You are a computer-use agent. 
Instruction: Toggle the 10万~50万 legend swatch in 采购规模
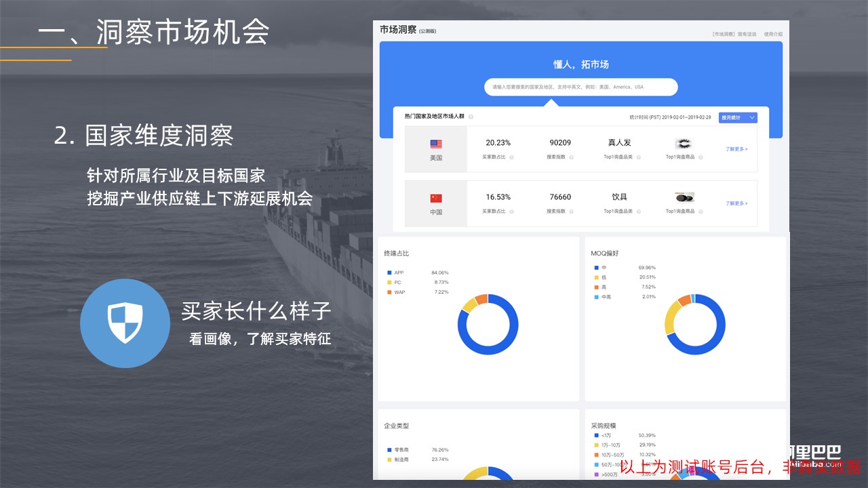coord(596,454)
